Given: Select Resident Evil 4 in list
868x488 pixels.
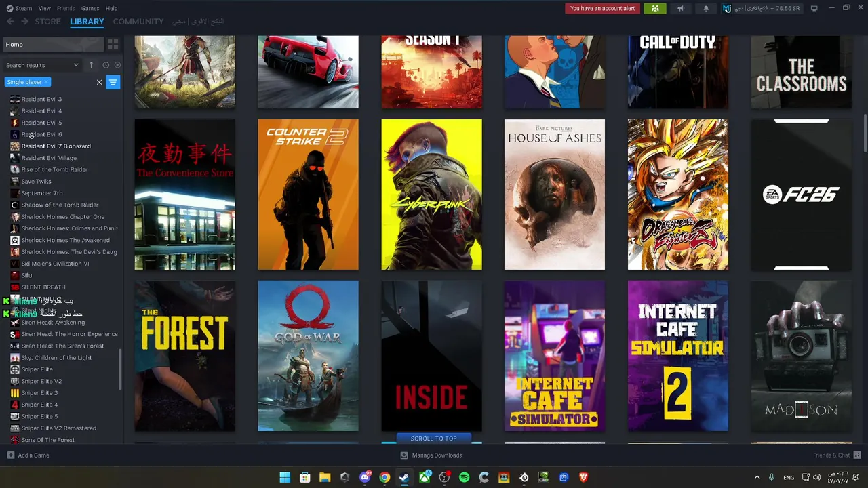Looking at the screenshot, I should click(x=41, y=111).
